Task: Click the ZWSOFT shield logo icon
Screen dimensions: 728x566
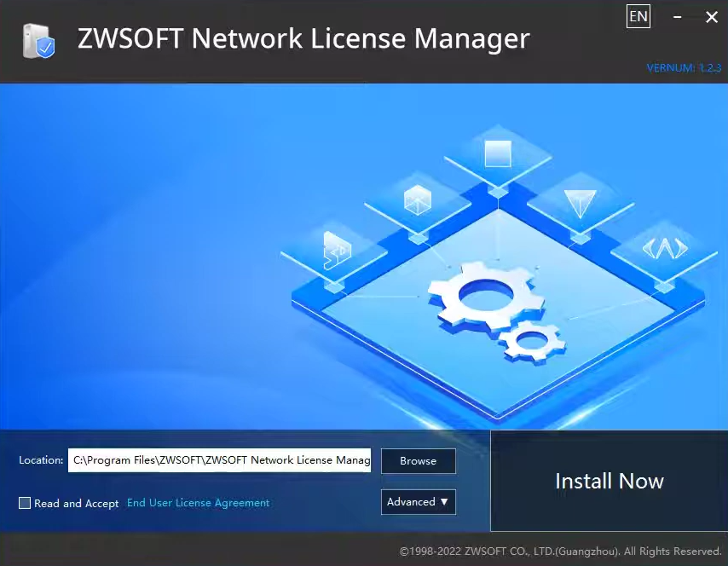Action: (x=39, y=41)
